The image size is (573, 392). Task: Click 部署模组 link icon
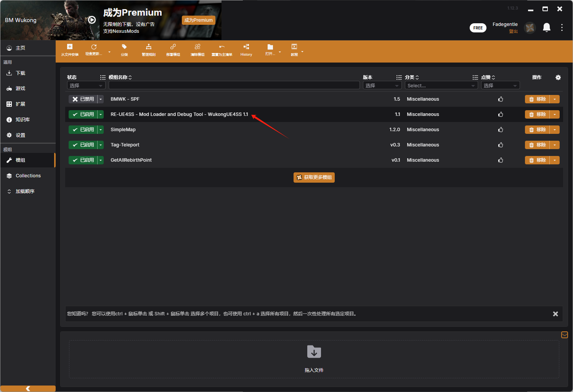173,47
